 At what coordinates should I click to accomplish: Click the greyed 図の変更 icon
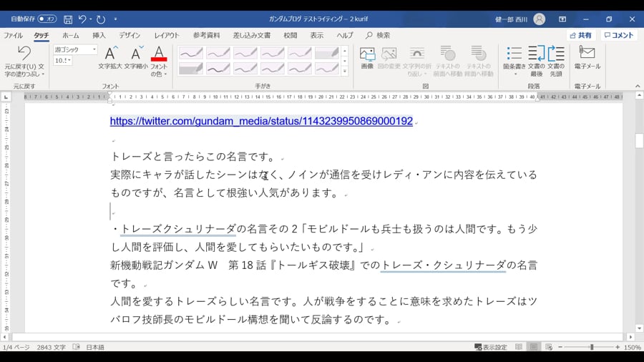pyautogui.click(x=389, y=58)
